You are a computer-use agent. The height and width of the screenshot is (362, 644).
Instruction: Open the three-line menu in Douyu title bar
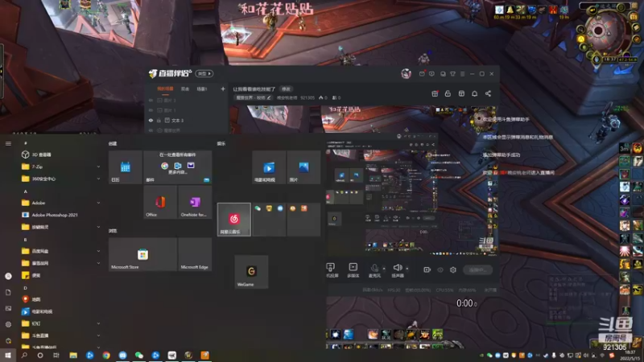(x=462, y=74)
